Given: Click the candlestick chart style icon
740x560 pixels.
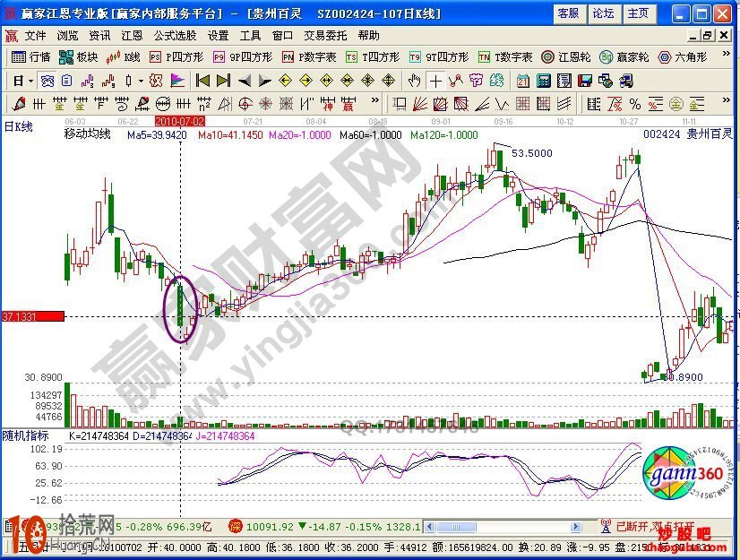Looking at the screenshot, I should coord(129,82).
